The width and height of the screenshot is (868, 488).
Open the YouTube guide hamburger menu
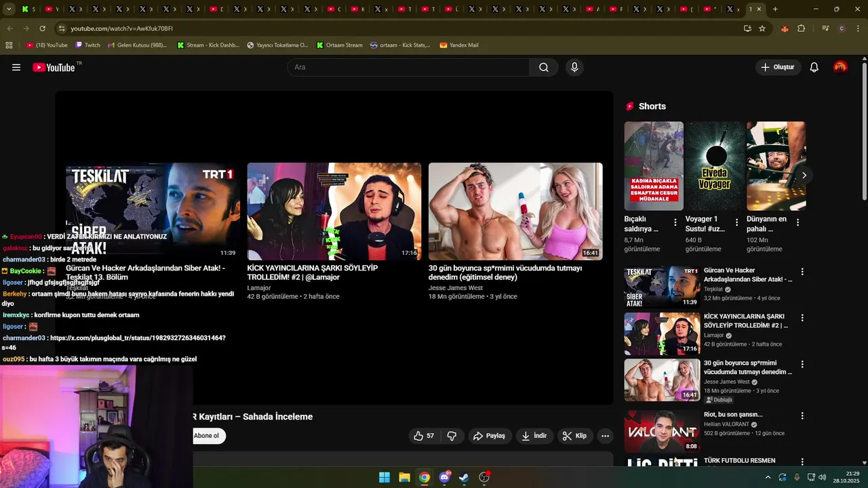[16, 67]
